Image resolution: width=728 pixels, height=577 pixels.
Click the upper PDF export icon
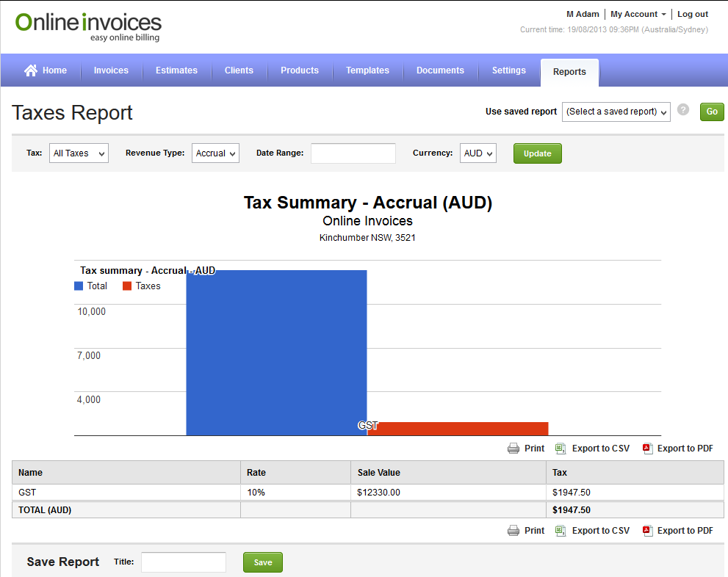point(647,449)
